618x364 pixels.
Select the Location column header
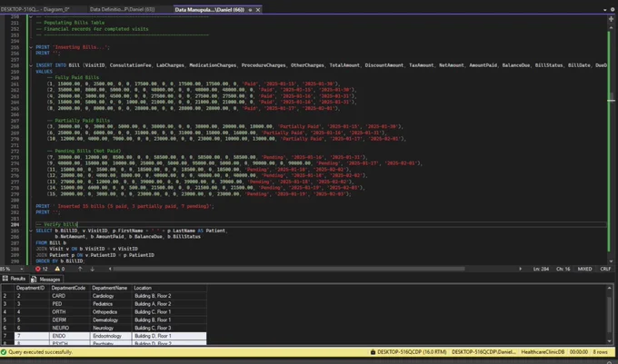click(169, 288)
